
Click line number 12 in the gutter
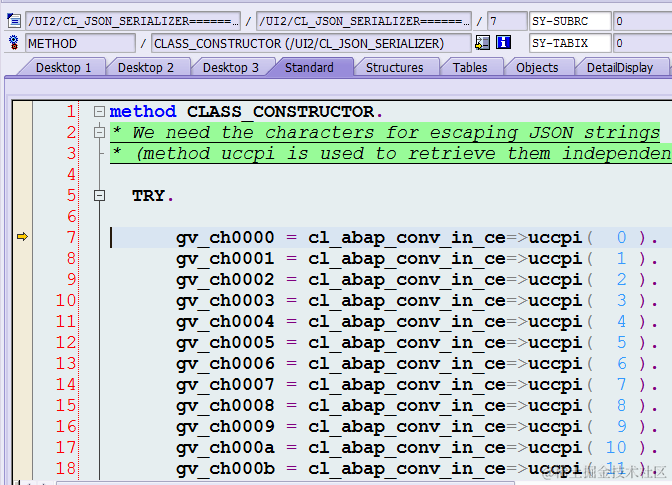coord(66,343)
